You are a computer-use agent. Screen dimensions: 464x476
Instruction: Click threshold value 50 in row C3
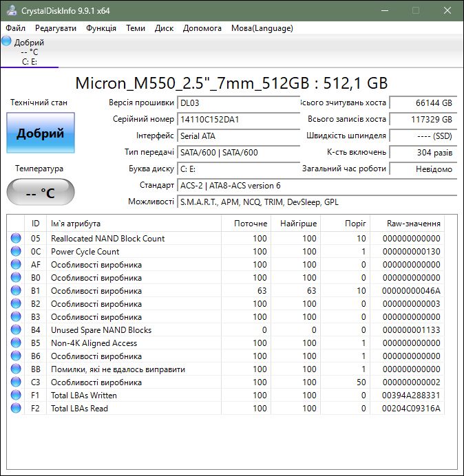[x=361, y=382]
